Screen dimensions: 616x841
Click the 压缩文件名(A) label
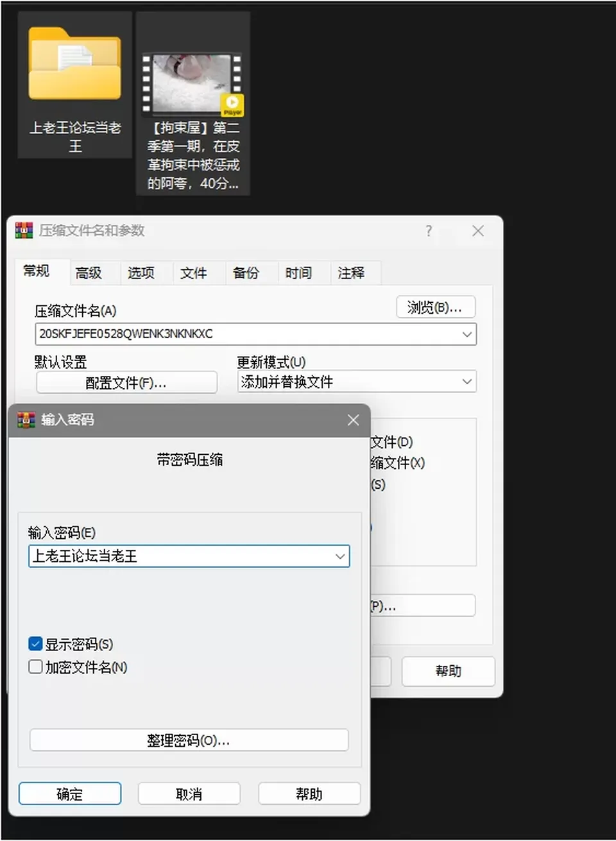coord(76,311)
